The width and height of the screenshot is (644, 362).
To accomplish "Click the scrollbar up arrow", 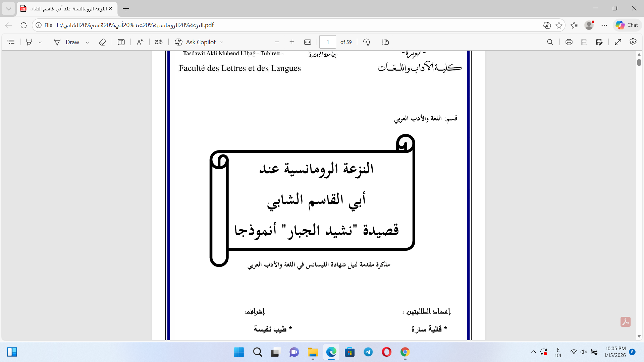I will (x=639, y=54).
